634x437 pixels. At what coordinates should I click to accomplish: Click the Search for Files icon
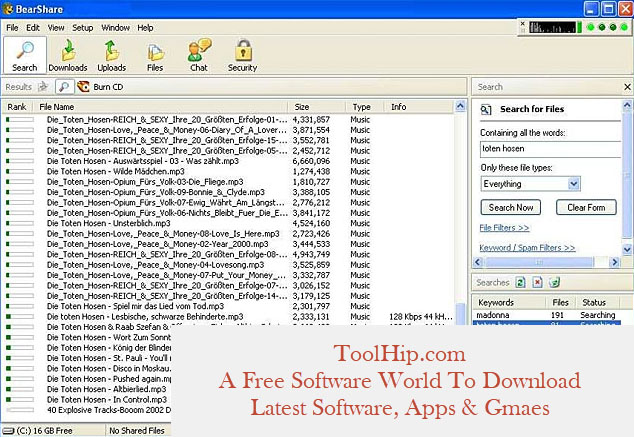coord(486,110)
